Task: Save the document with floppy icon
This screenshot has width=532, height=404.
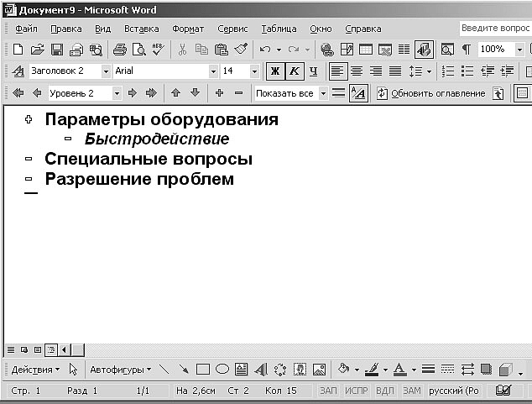Action: point(57,50)
